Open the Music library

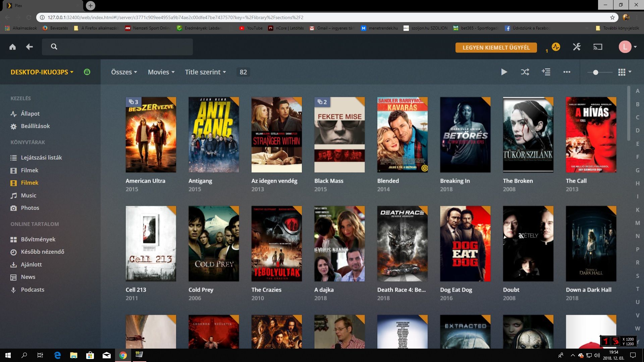(23, 195)
